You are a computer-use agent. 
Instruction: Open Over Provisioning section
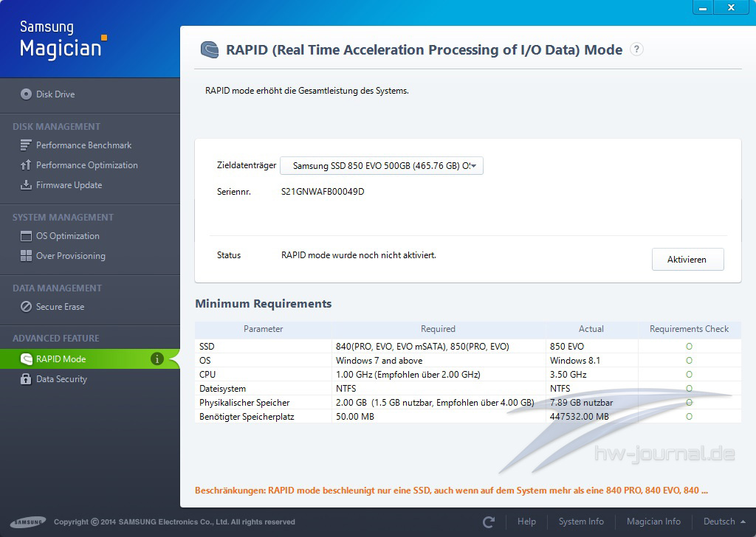(x=70, y=256)
